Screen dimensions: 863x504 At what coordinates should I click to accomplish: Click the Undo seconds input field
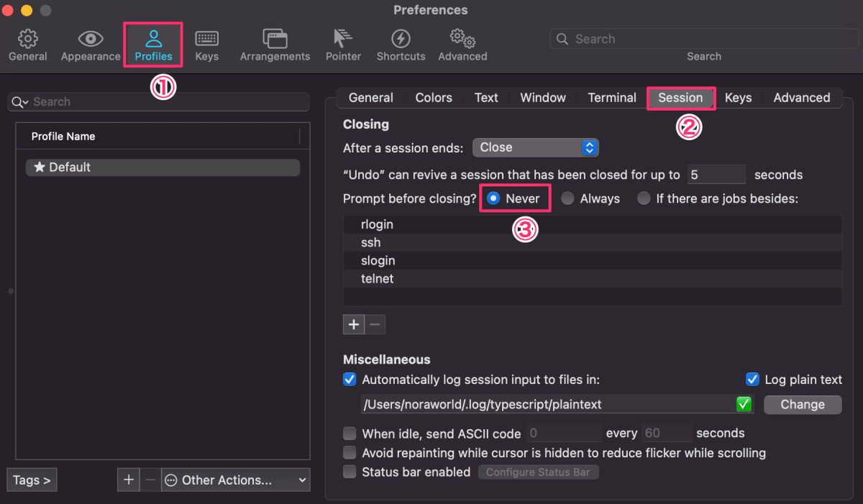[716, 175]
